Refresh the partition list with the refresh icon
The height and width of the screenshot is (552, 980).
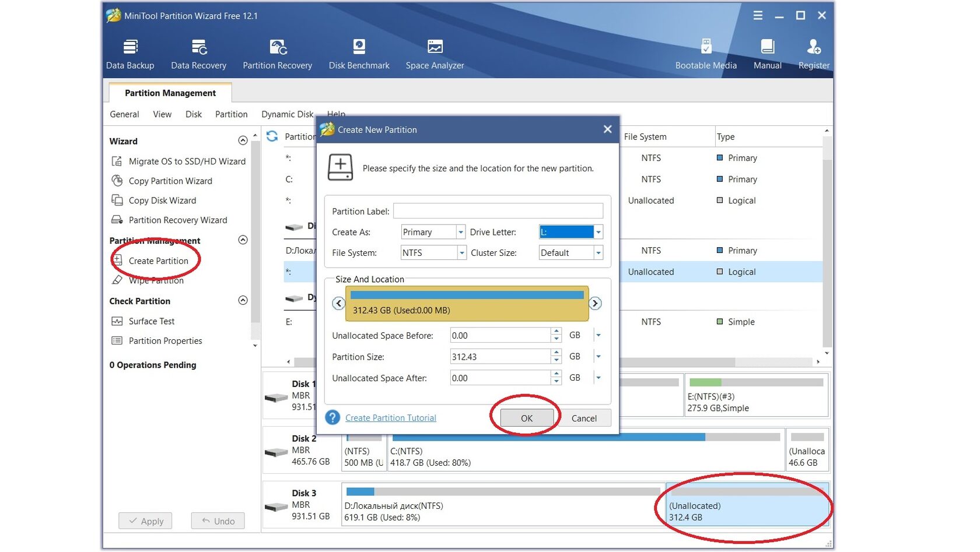[272, 136]
